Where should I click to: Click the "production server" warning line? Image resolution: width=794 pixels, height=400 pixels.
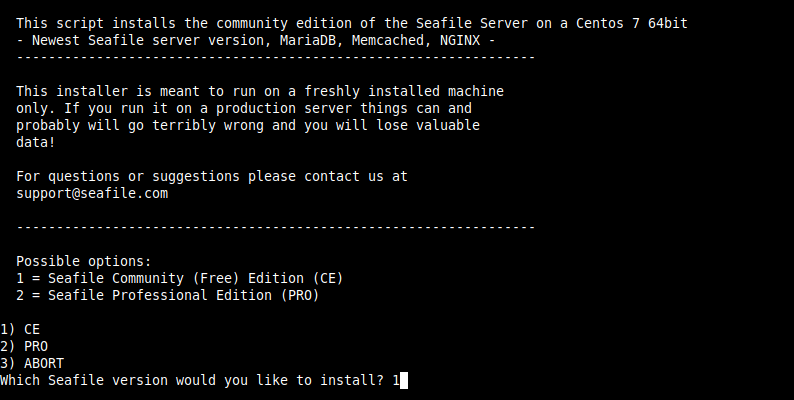(244, 108)
